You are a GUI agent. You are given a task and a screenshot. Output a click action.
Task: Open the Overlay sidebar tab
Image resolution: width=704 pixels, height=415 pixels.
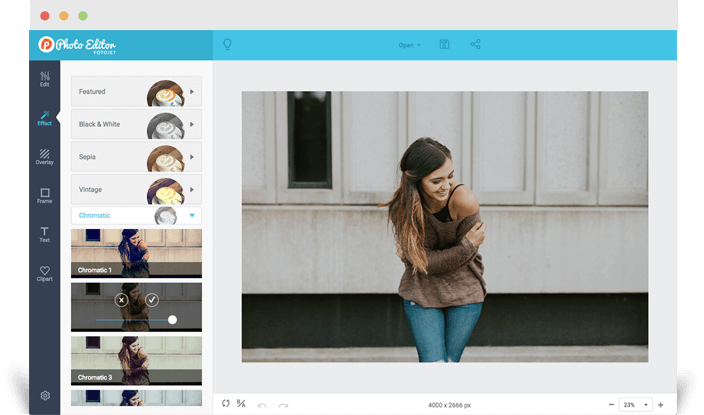tap(44, 157)
